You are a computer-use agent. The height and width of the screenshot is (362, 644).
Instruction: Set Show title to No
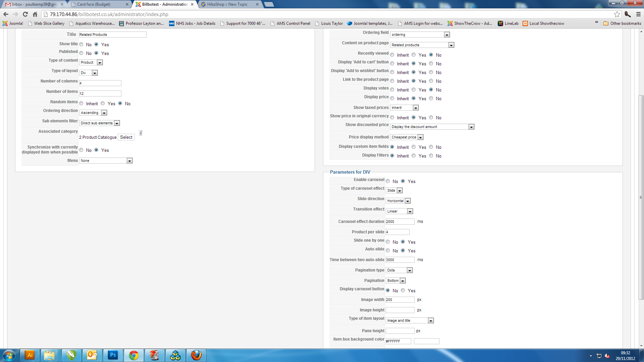pyautogui.click(x=81, y=44)
